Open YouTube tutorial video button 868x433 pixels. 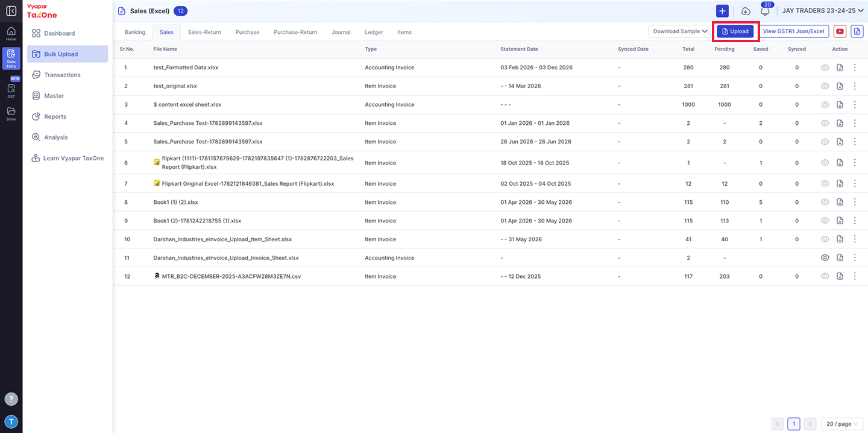point(840,31)
